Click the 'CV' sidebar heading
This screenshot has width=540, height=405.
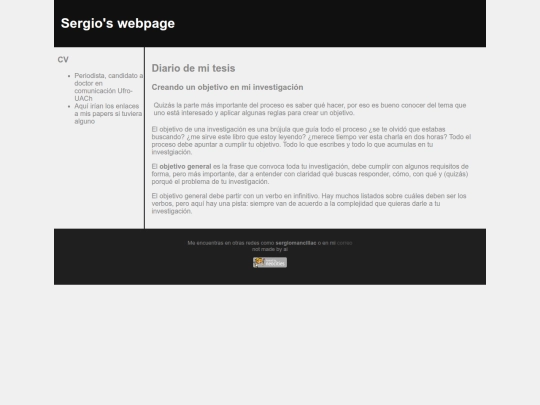pos(63,60)
